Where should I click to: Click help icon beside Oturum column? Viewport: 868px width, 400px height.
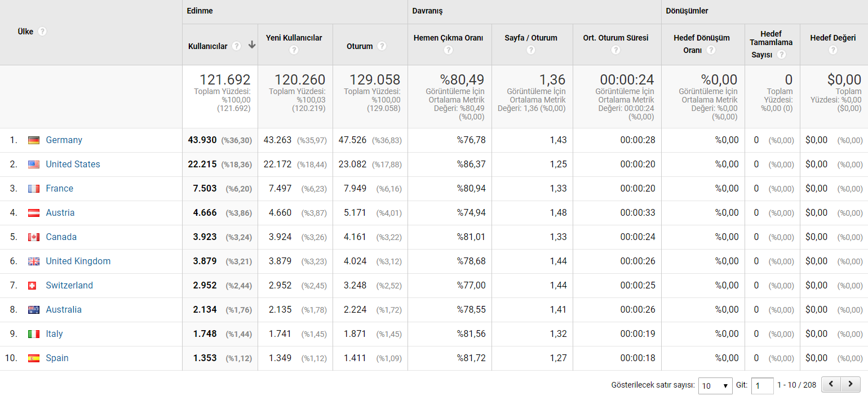pyautogui.click(x=382, y=46)
